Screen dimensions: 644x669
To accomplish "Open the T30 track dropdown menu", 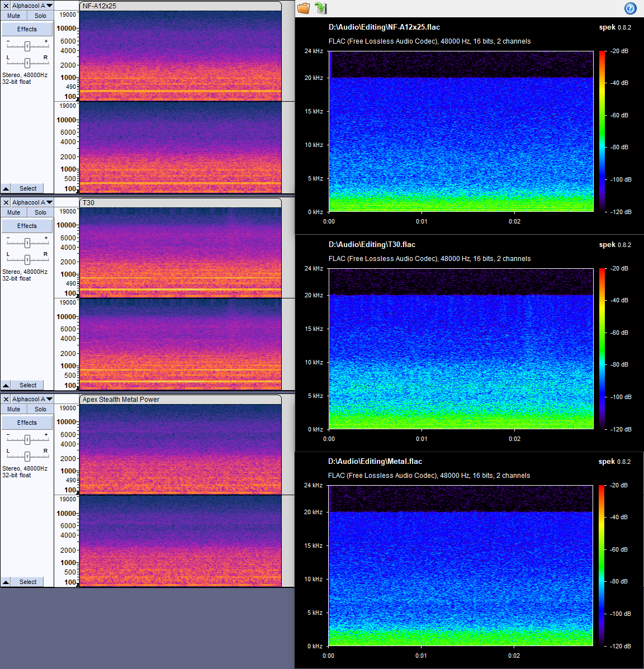I will (x=32, y=202).
